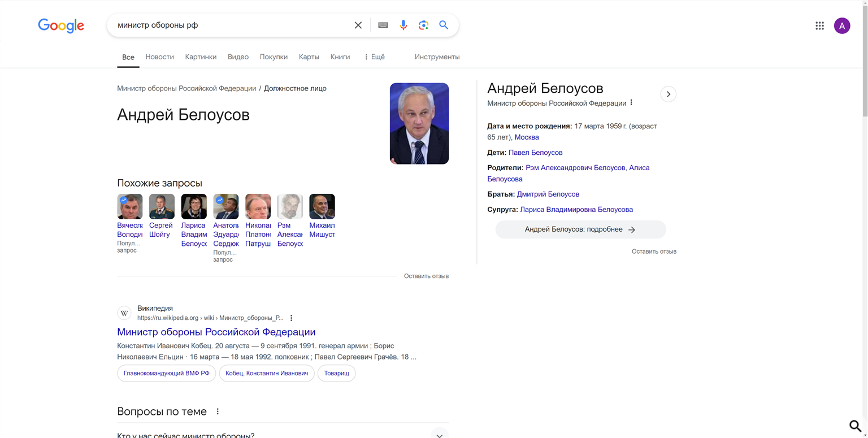
Task: Click next arrow in knowledge panel header
Action: pos(669,94)
